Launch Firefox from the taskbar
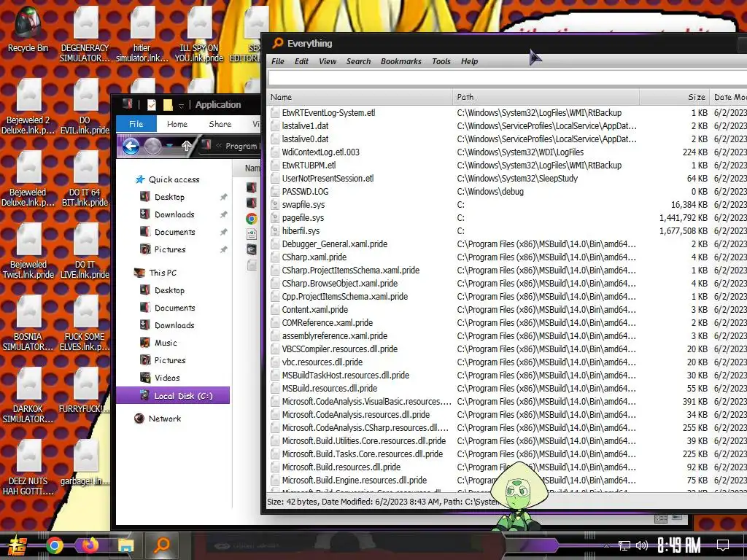 (90, 545)
